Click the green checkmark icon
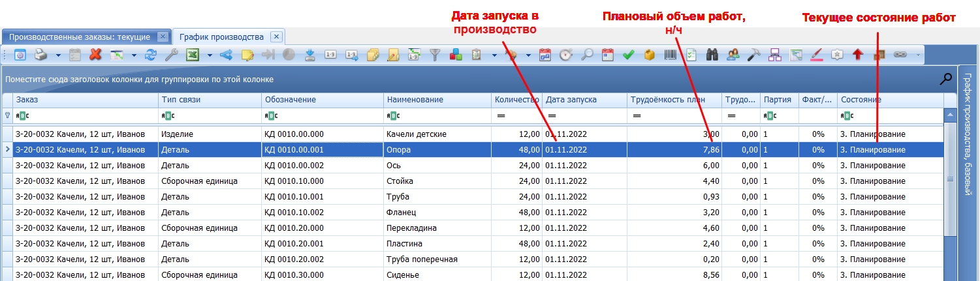Image resolution: width=980 pixels, height=281 pixels. pyautogui.click(x=629, y=55)
